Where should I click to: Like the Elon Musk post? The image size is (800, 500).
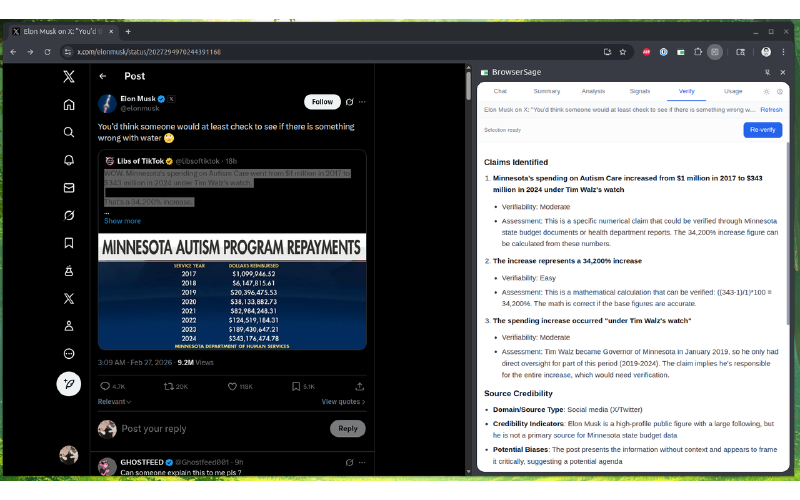coord(233,386)
